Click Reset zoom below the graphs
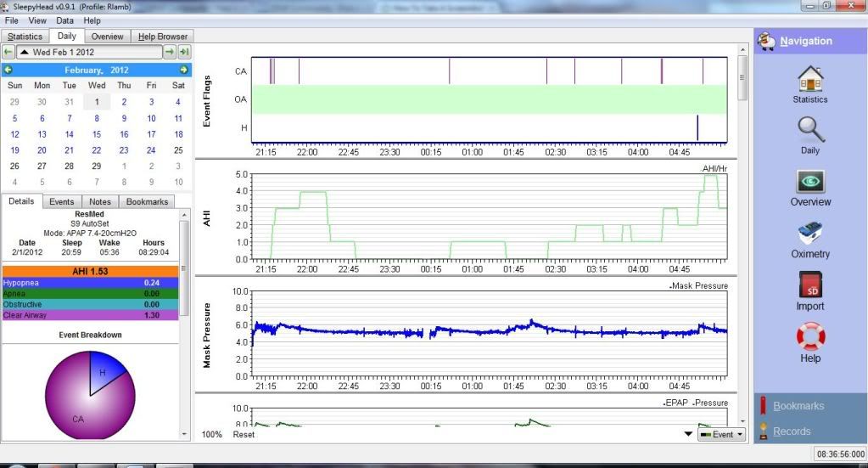The image size is (868, 468). [244, 435]
